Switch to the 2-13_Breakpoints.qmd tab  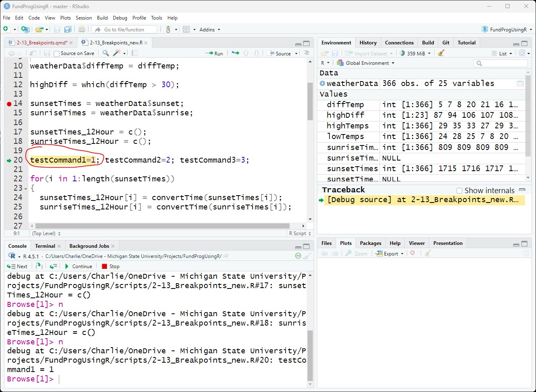(42, 42)
